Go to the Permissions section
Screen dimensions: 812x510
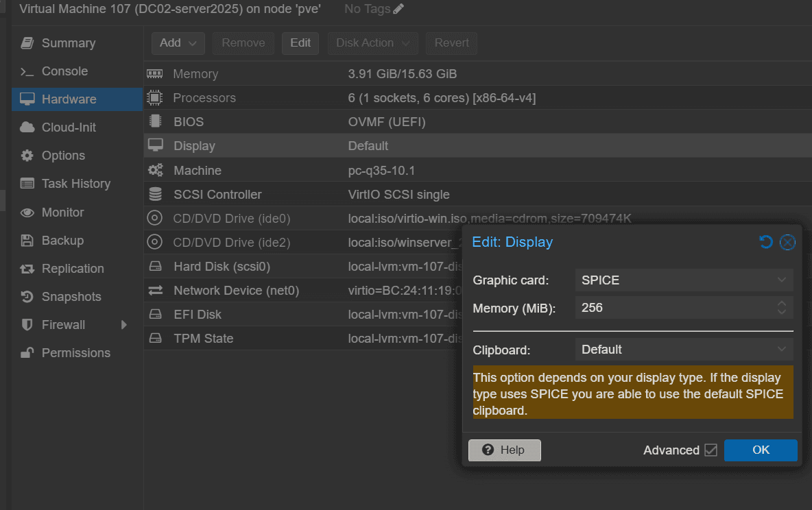(77, 352)
